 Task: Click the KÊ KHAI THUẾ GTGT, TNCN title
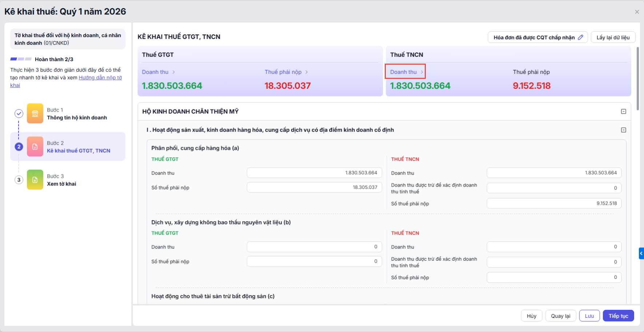coord(179,37)
